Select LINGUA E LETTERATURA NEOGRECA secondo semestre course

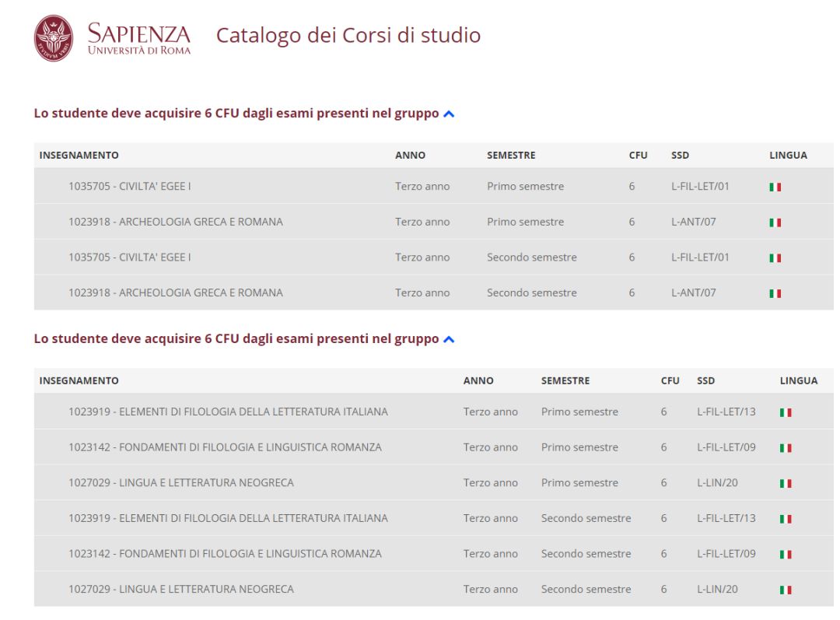point(180,589)
